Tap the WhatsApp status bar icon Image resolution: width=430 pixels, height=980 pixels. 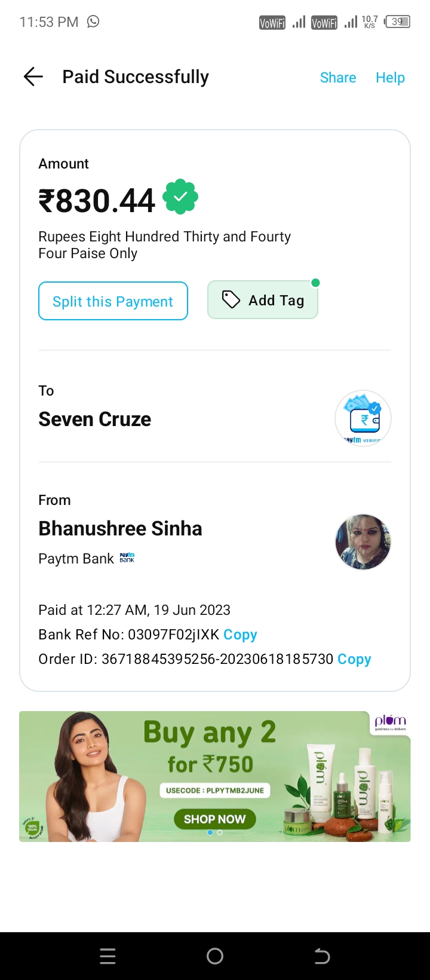click(x=93, y=22)
